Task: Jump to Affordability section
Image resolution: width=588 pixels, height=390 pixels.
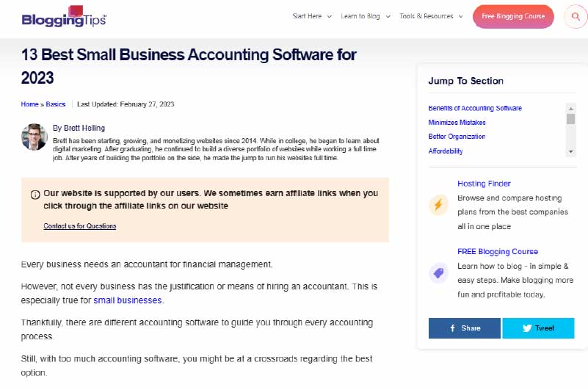Action: [x=446, y=151]
